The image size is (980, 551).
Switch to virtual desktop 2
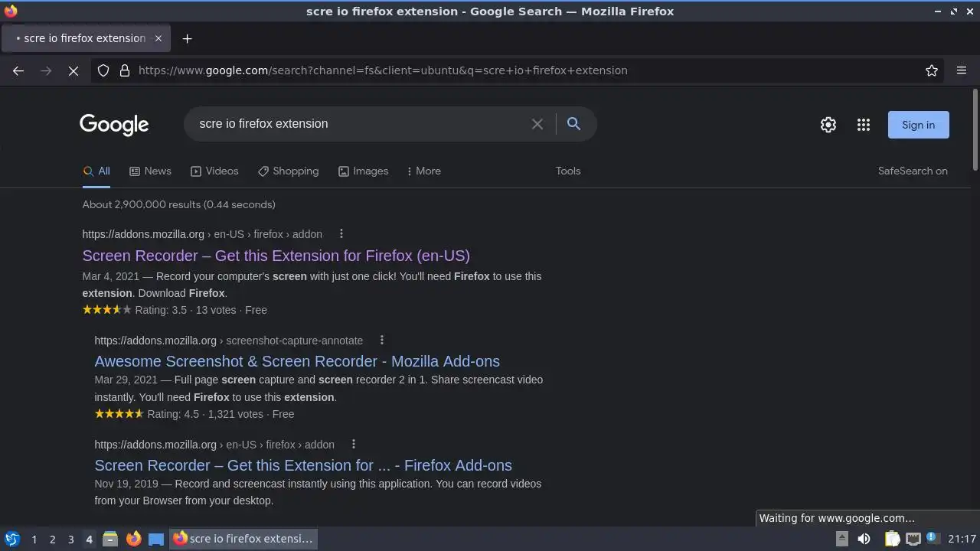(x=52, y=540)
